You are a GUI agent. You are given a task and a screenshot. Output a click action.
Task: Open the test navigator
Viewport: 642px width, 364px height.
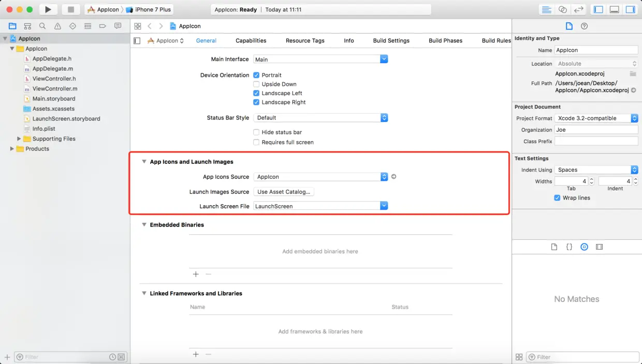(72, 26)
